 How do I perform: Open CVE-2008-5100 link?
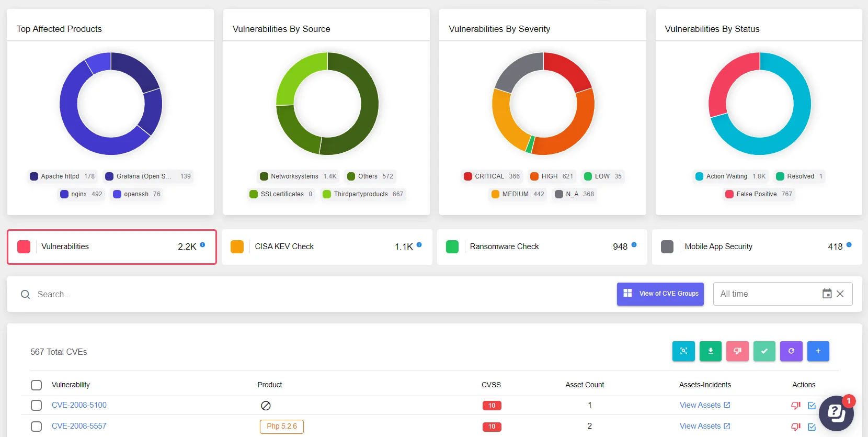coord(79,405)
